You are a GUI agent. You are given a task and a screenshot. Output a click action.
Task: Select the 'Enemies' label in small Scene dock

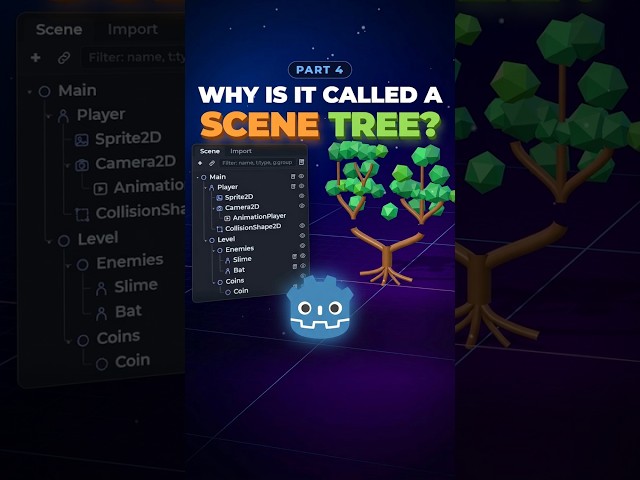click(240, 249)
